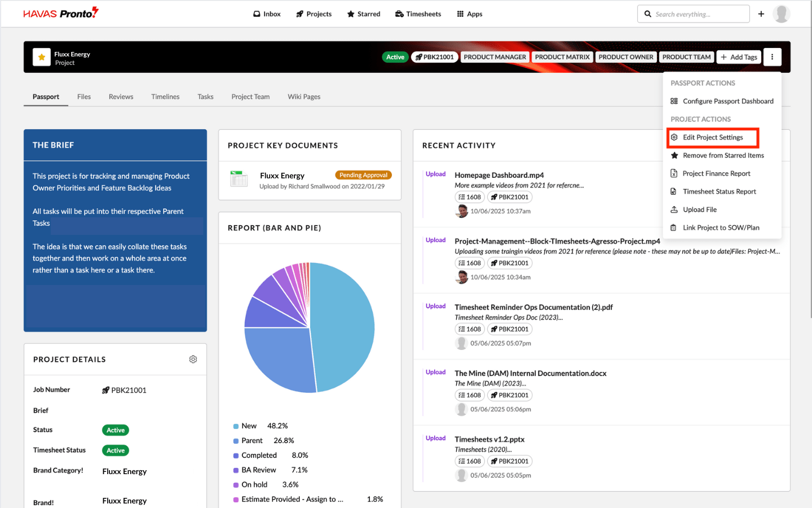Click the Pending Approval badge

[363, 175]
